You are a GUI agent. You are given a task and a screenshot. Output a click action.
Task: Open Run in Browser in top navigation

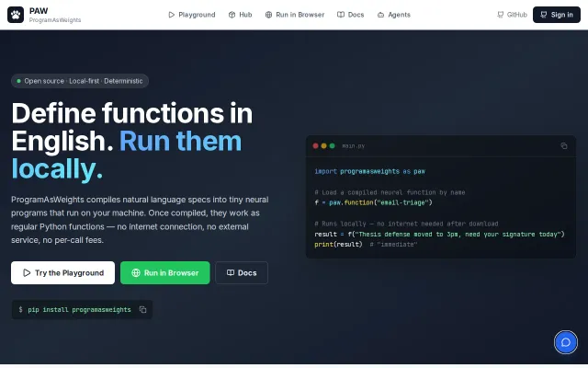295,15
